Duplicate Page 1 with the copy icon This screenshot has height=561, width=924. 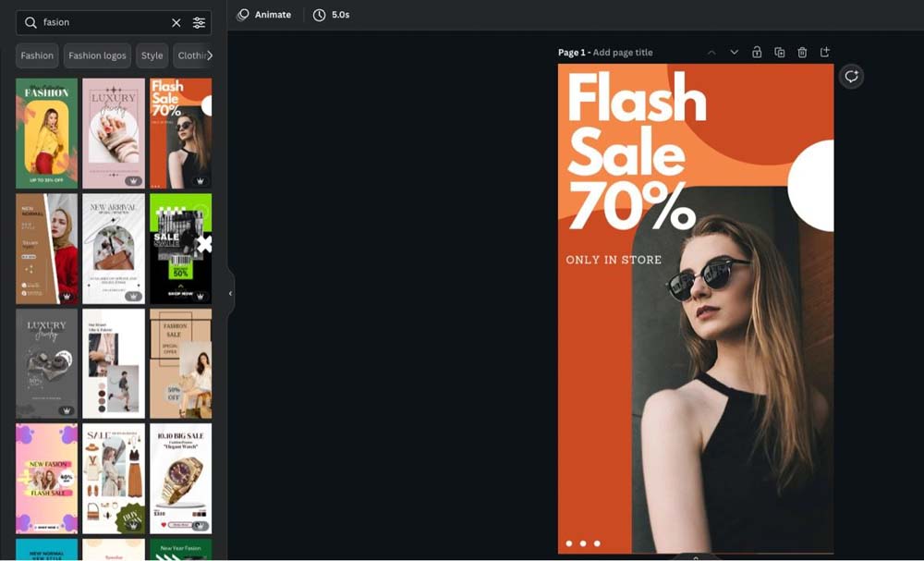point(780,53)
